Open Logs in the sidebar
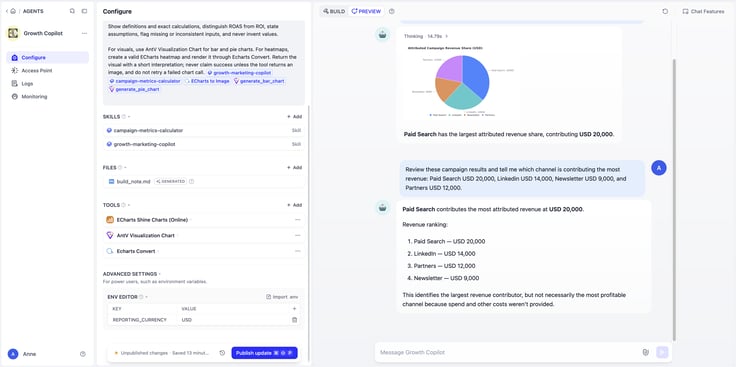The image size is (736, 367). click(47, 84)
